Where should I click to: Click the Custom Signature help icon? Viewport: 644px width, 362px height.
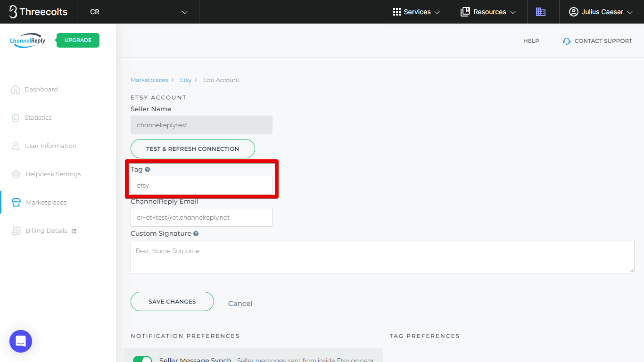point(196,233)
